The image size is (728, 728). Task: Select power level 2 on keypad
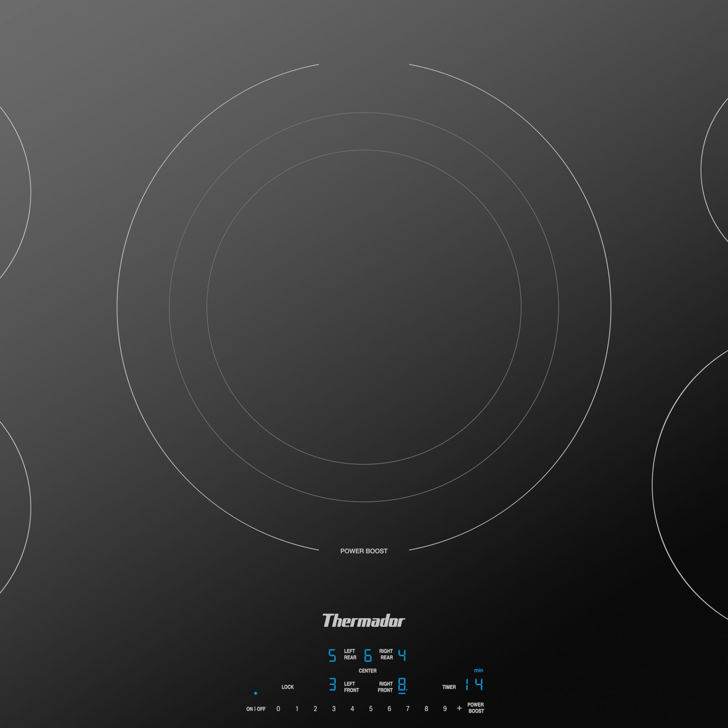coord(315,709)
